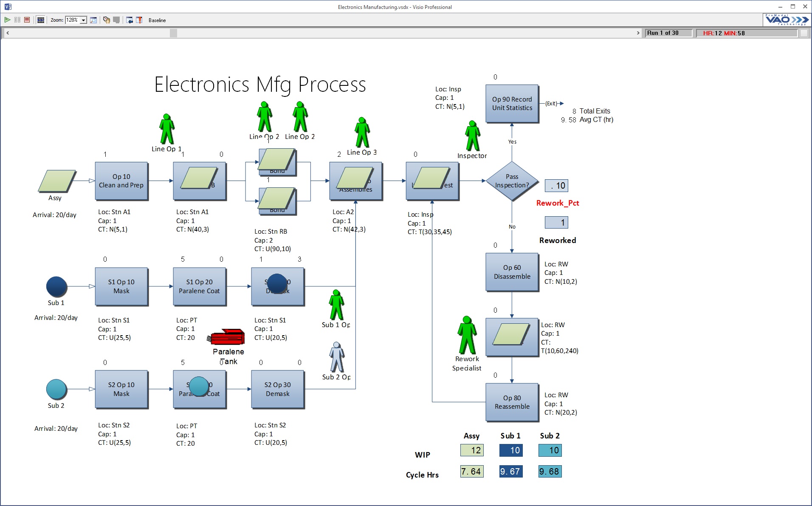Viewport: 812px width, 506px height.
Task: Click the Rework_Pct value box
Action: click(x=556, y=186)
